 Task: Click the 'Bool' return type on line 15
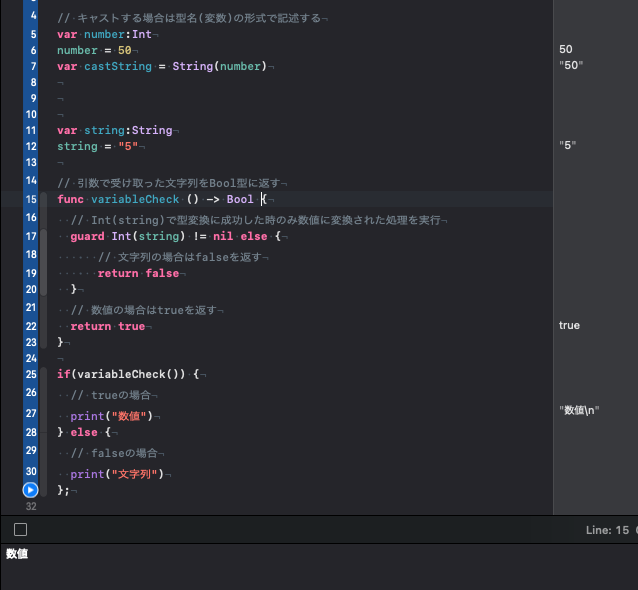240,199
